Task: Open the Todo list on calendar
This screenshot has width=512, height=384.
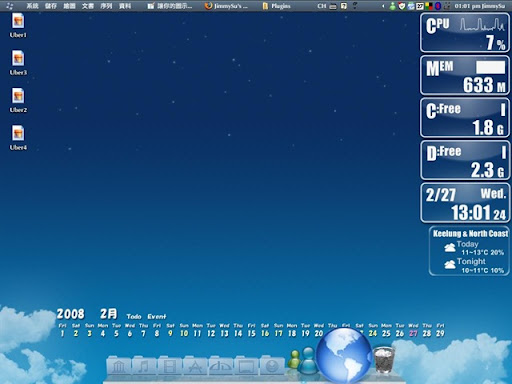Action: [134, 316]
